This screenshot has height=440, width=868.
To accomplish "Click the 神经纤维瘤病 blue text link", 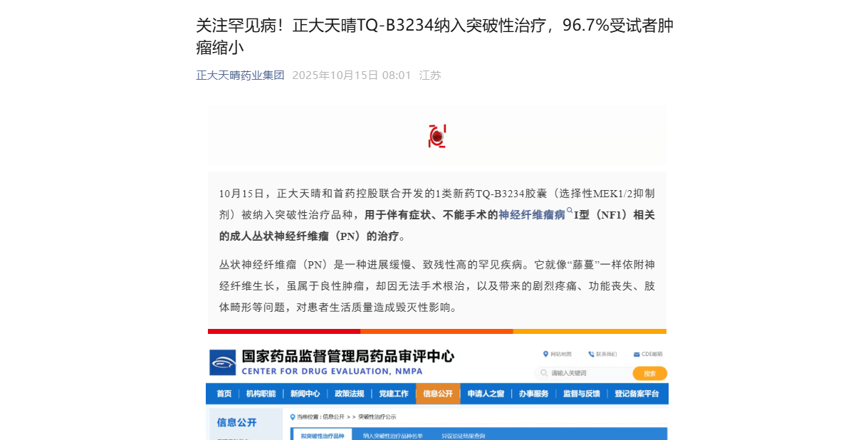I will (532, 214).
